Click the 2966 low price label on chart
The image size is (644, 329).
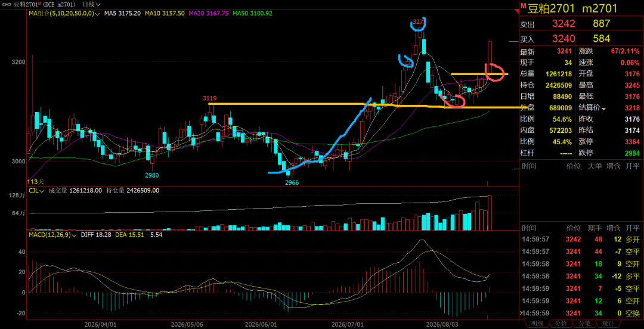[x=292, y=182]
